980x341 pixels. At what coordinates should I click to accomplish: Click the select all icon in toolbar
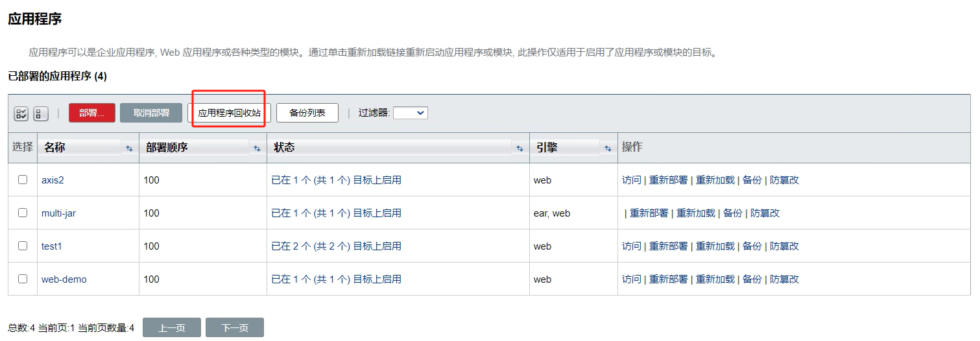(x=21, y=113)
